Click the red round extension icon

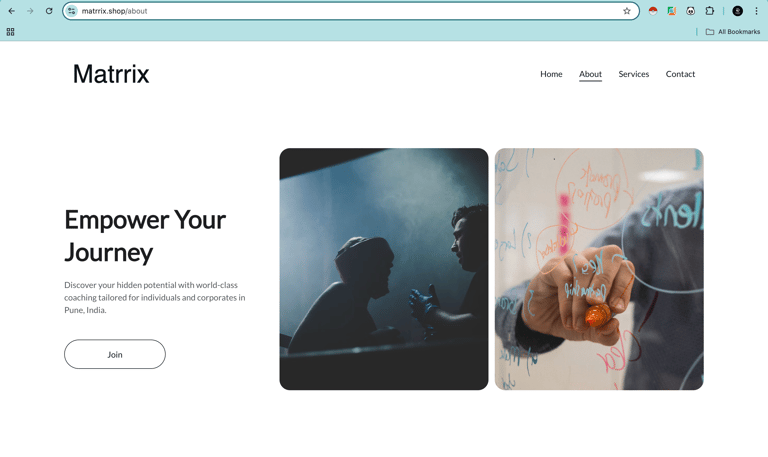(652, 11)
